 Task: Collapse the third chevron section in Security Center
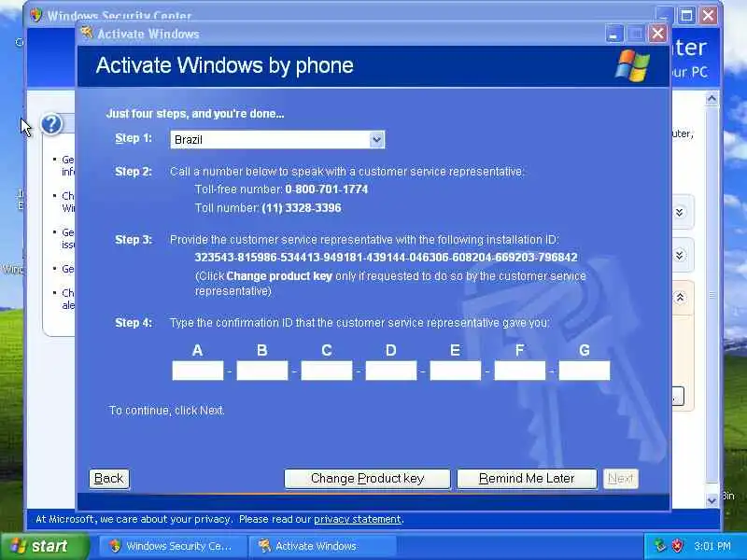click(680, 298)
